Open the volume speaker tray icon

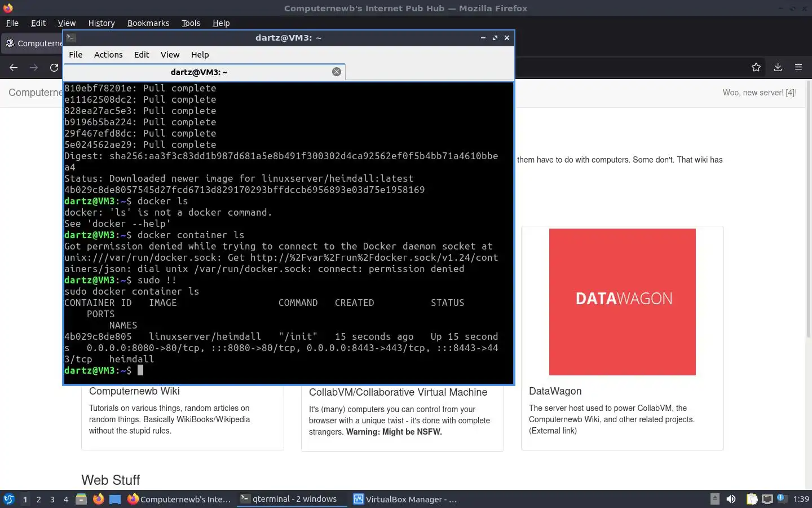coord(731,499)
